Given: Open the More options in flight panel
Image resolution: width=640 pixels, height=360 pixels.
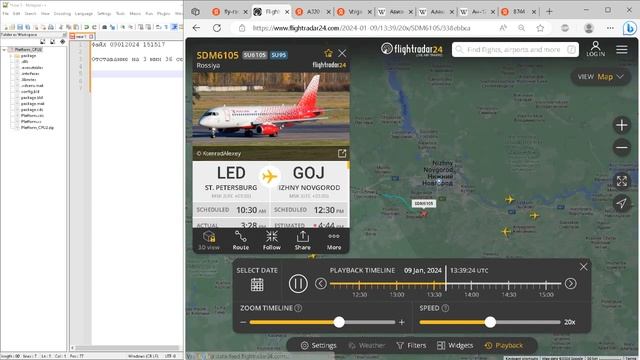Looking at the screenshot, I should [x=333, y=241].
